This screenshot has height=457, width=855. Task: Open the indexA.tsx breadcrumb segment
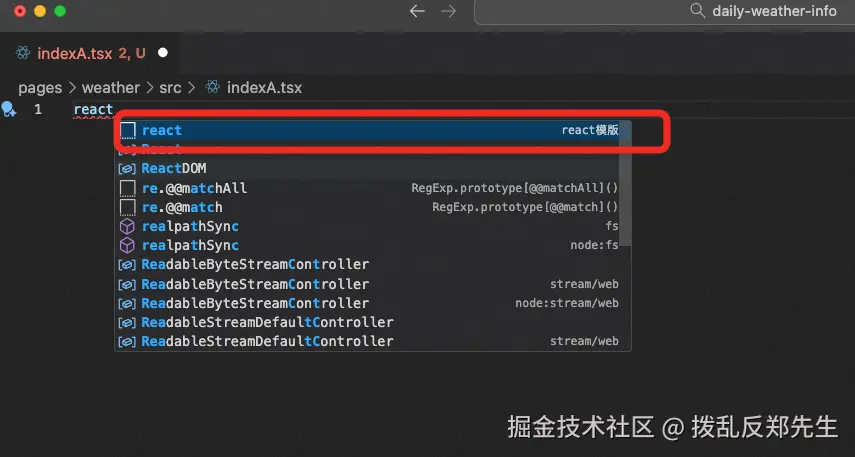(x=264, y=88)
